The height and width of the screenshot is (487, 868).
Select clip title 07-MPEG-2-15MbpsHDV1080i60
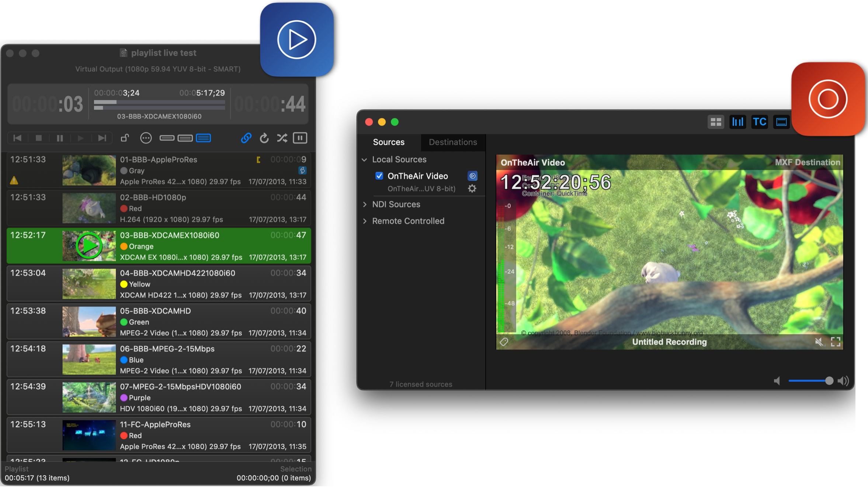(x=180, y=386)
